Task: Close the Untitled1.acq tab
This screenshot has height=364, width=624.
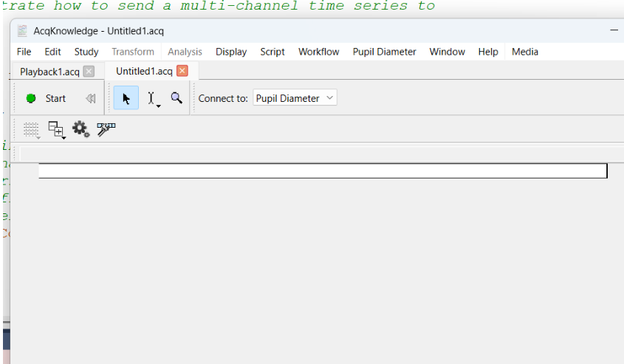Action: coord(182,71)
